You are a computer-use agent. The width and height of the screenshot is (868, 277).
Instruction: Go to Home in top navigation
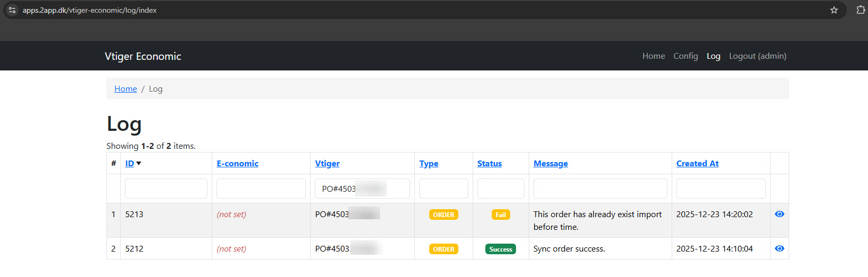pos(654,56)
